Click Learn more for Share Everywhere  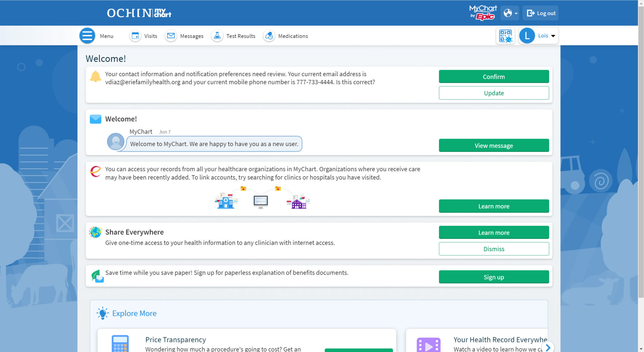tap(494, 233)
